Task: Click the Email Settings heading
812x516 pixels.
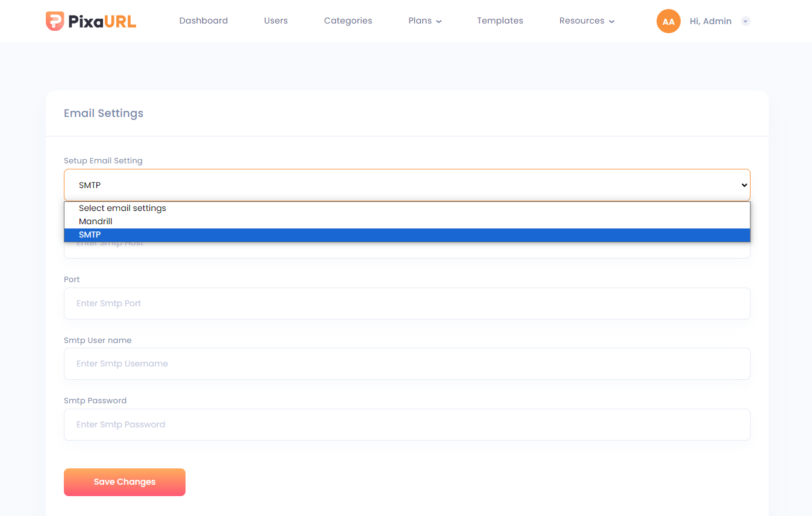Action: click(x=104, y=113)
